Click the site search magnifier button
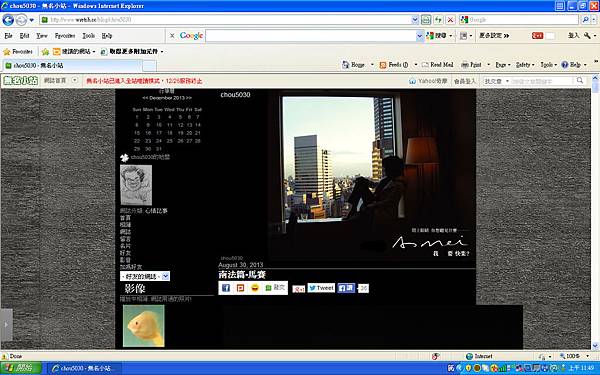The height and width of the screenshot is (375, 600). point(580,80)
